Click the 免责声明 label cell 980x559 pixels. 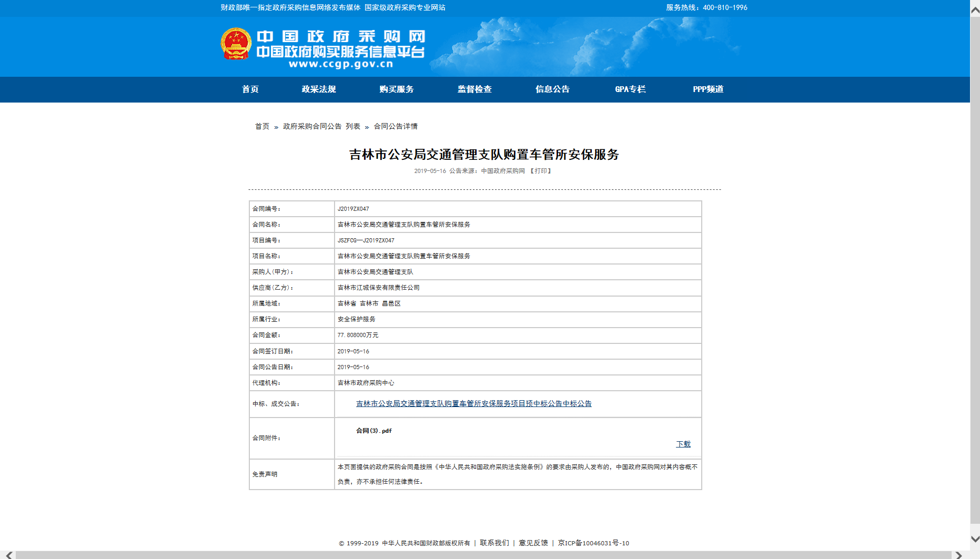coord(292,474)
